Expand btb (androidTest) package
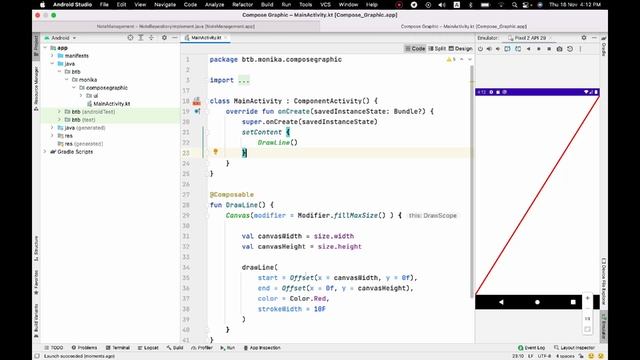 [60, 111]
